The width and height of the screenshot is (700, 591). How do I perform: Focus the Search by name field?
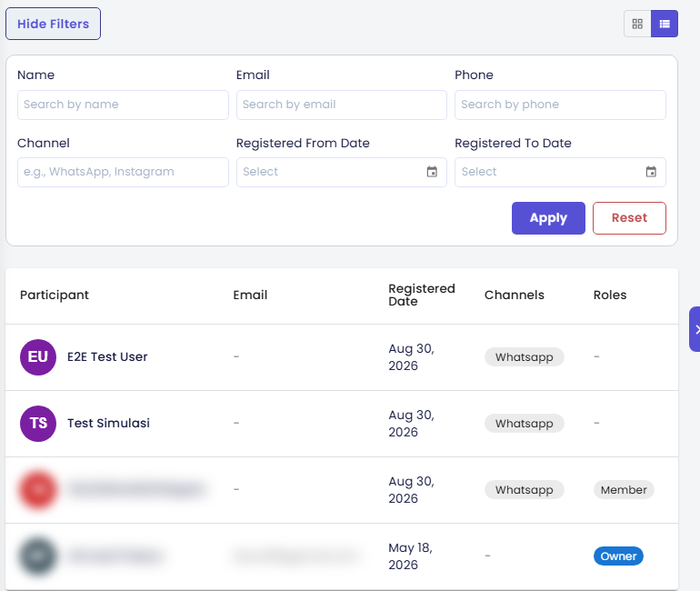[123, 105]
